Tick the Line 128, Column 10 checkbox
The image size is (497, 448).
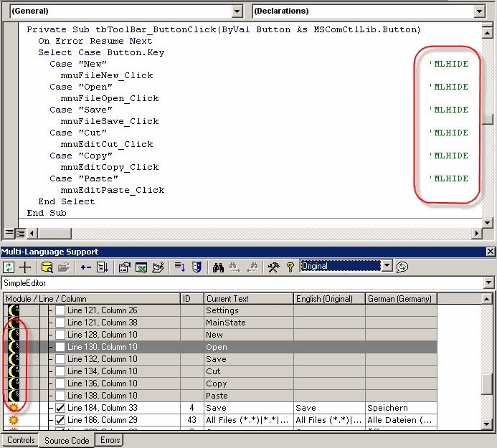[60, 335]
